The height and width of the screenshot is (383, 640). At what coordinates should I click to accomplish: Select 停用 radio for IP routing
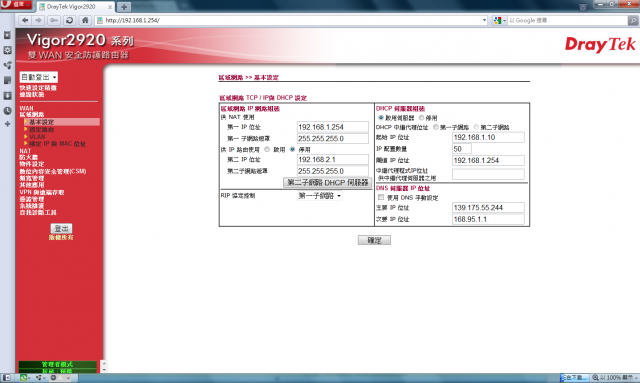tap(292, 149)
